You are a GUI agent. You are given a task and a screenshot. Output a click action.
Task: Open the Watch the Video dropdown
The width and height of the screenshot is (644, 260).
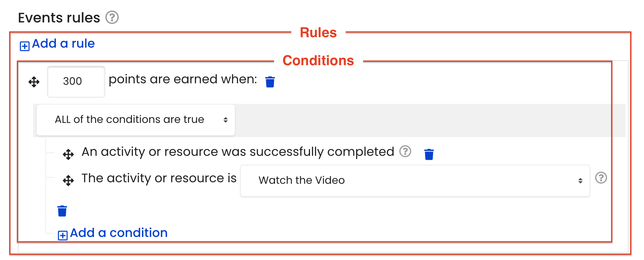415,181
